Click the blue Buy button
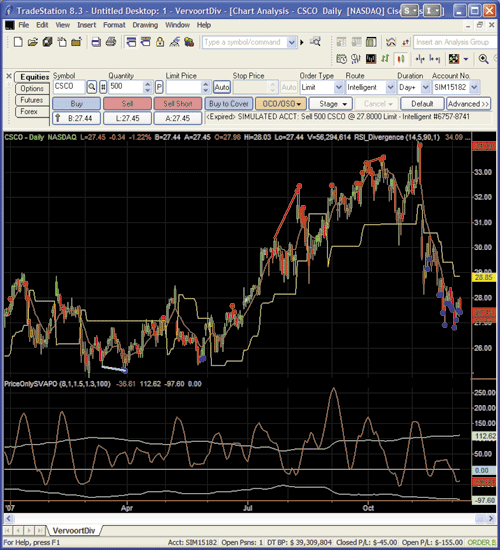 click(76, 104)
